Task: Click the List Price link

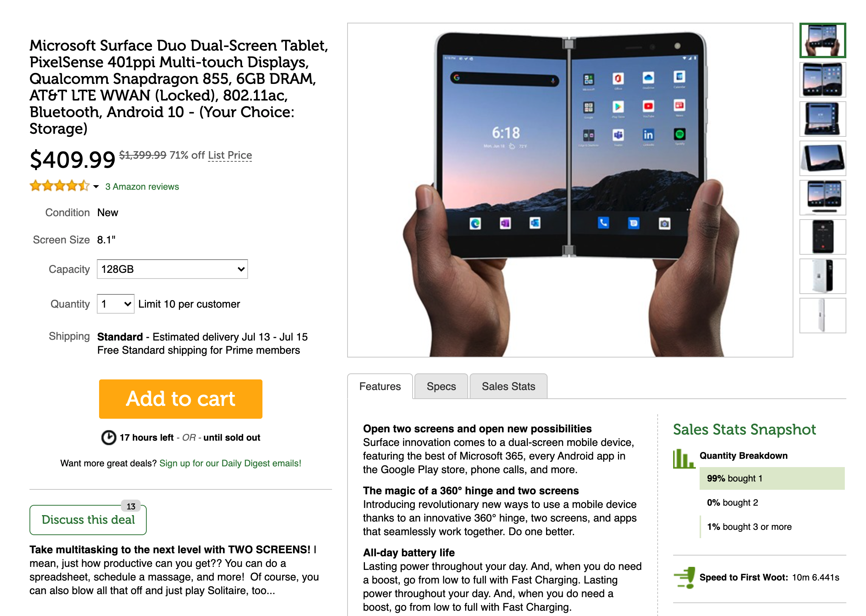Action: point(230,155)
